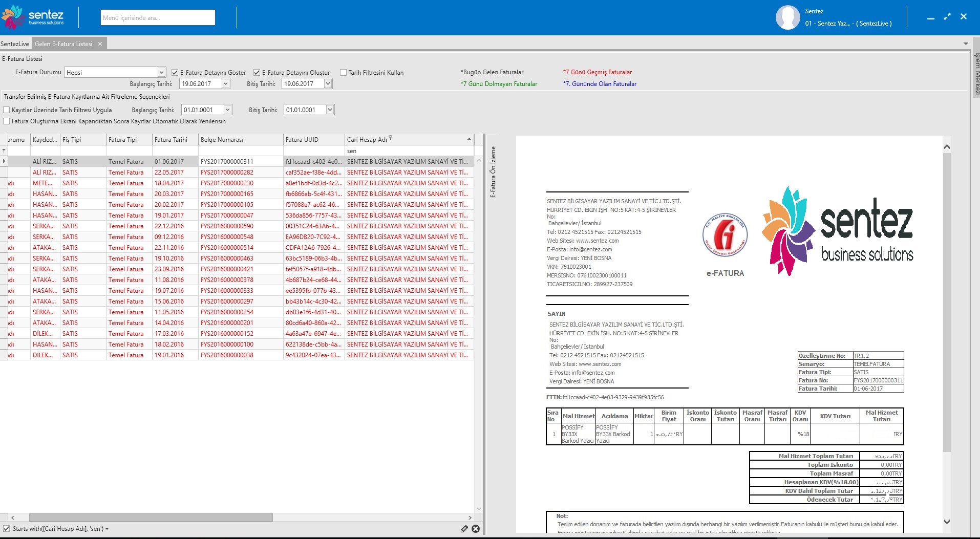Click the Sentez business solutions logo in invoice
Image resolution: width=980 pixels, height=539 pixels.
point(838,231)
